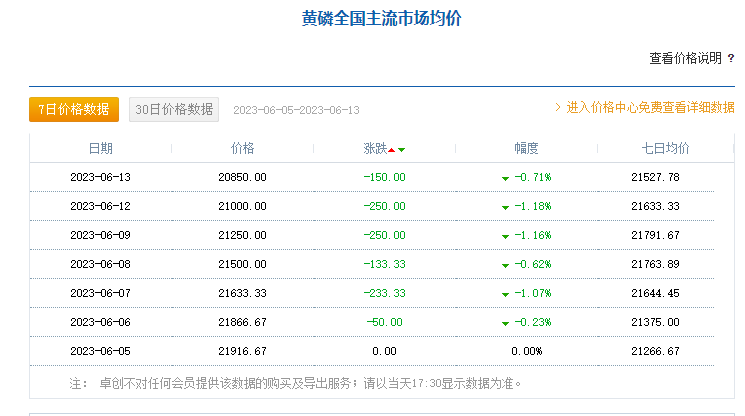Viewport: 745px width, 416px height.
Task: Select date cell 2023-06-13
Action: tap(100, 178)
